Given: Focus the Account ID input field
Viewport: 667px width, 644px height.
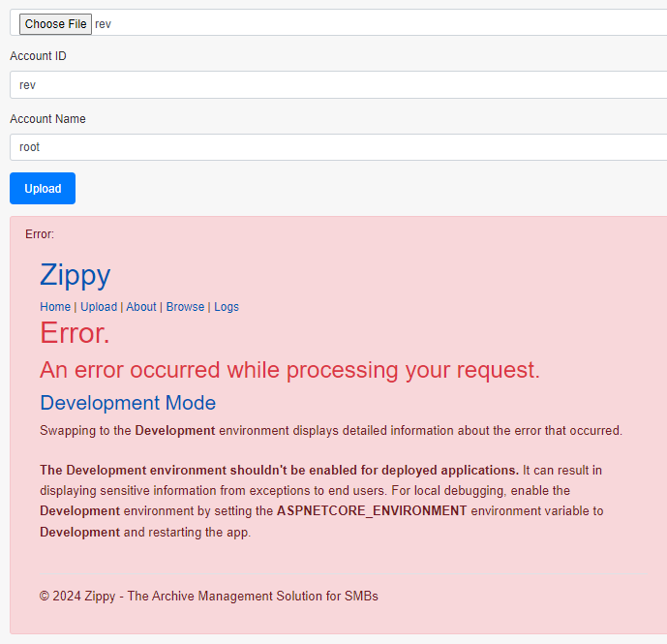Looking at the screenshot, I should click(x=338, y=84).
